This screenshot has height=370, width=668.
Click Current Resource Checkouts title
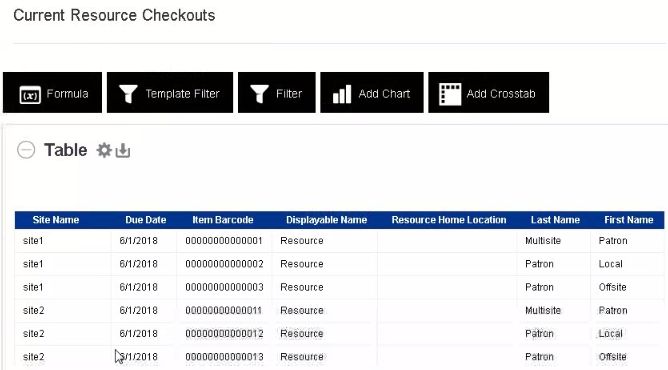114,15
